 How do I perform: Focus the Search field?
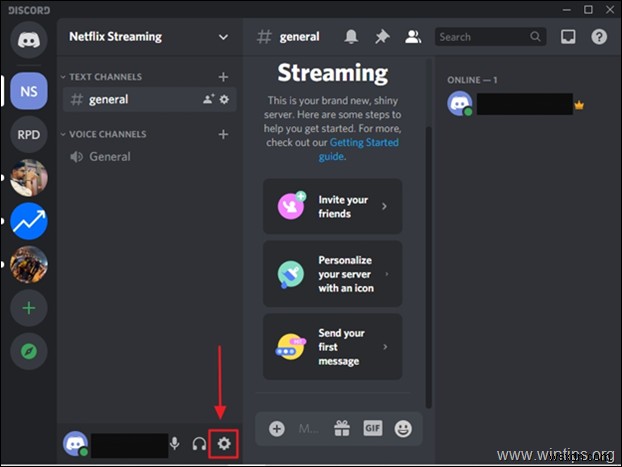coord(490,37)
